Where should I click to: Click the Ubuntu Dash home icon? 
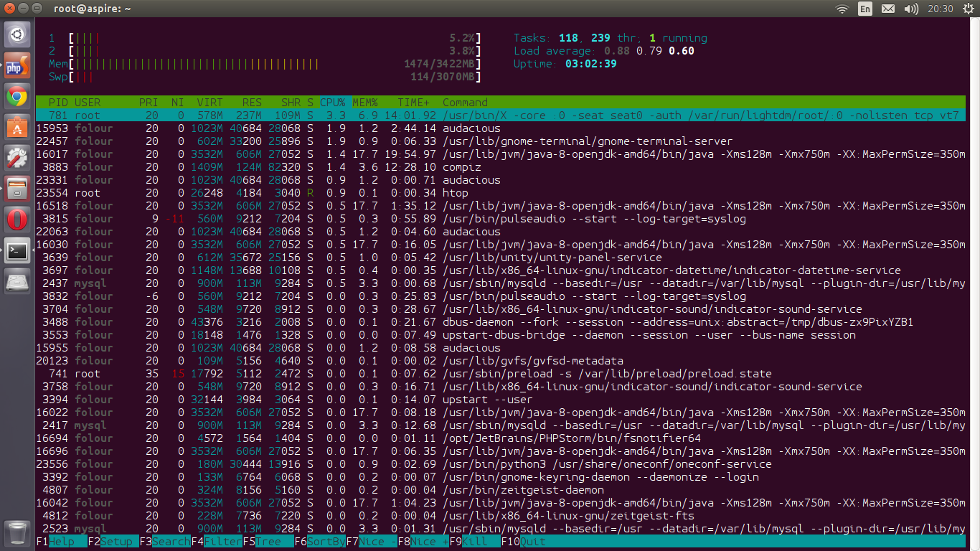point(17,34)
